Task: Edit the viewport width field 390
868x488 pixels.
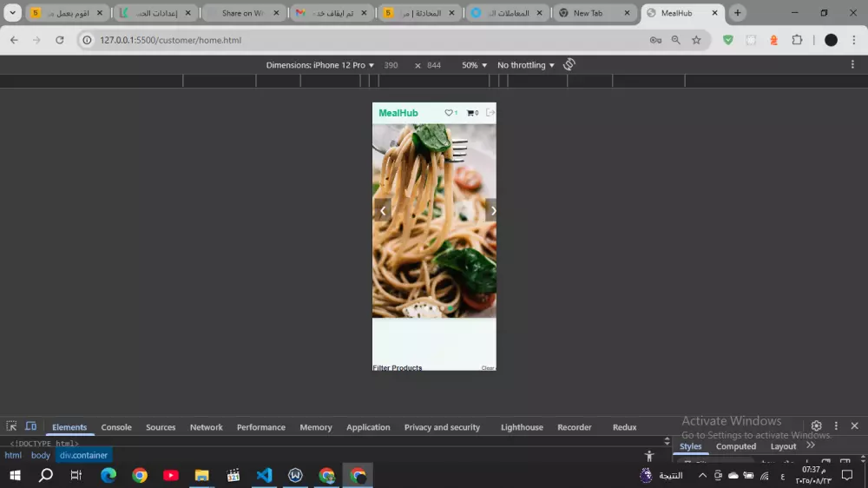Action: [x=391, y=65]
